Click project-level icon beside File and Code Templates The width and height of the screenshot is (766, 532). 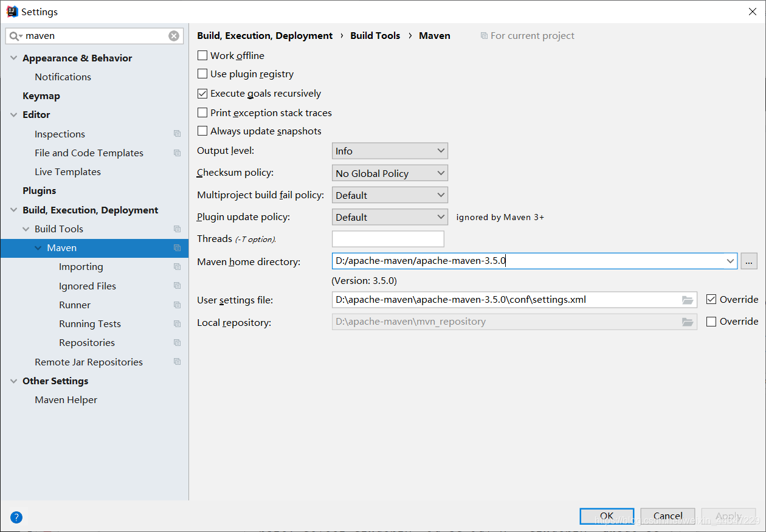(x=178, y=153)
